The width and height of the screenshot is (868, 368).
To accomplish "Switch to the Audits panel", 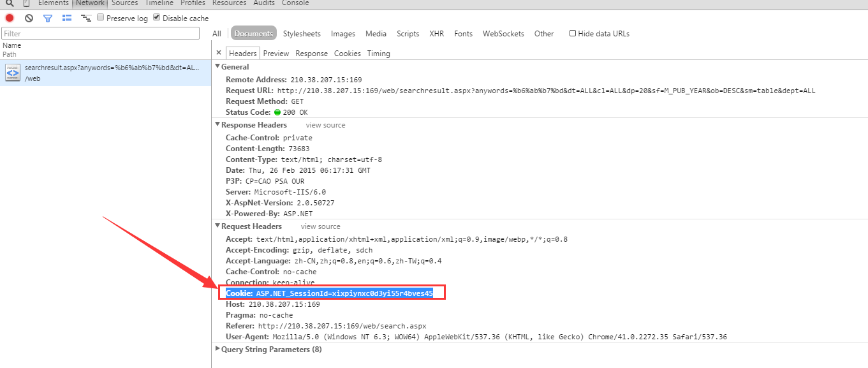I will click(264, 3).
